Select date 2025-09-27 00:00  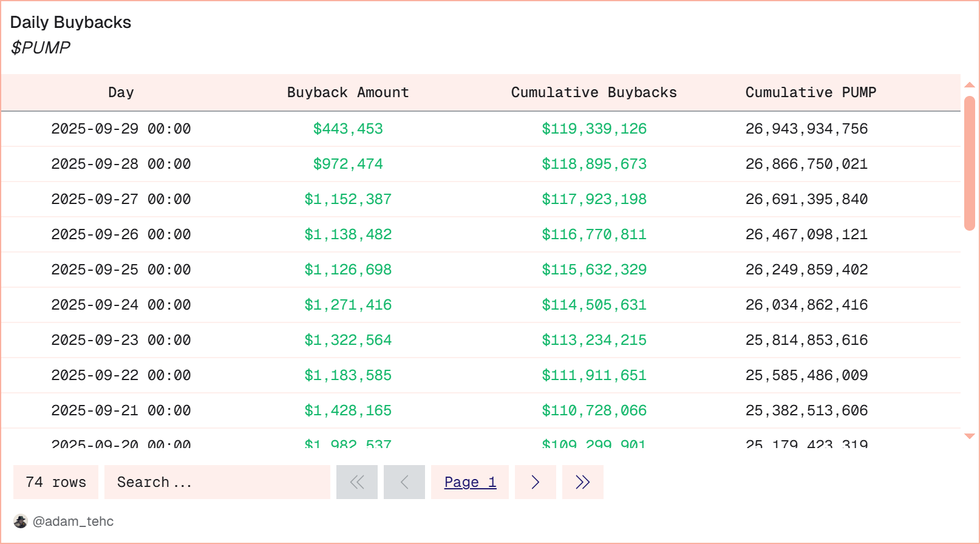(121, 199)
